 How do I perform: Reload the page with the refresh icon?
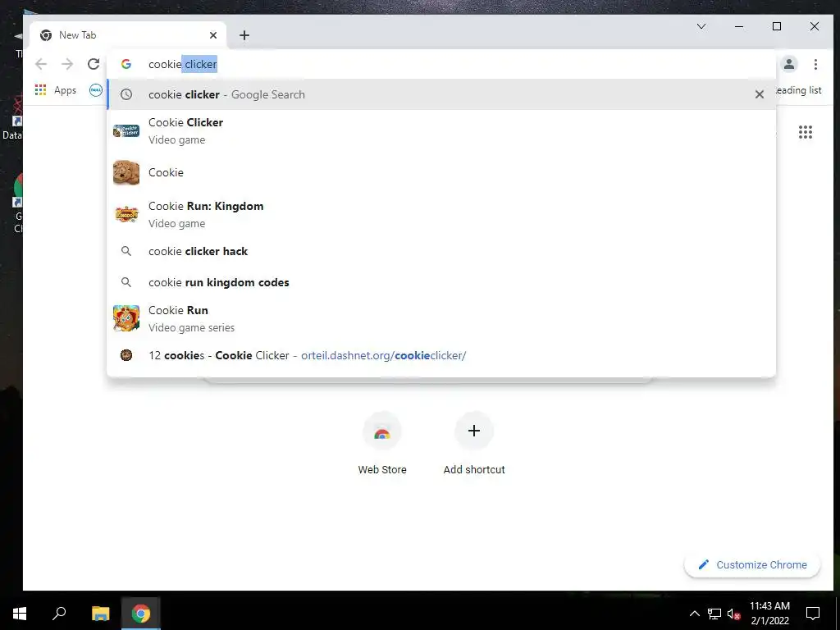[94, 64]
